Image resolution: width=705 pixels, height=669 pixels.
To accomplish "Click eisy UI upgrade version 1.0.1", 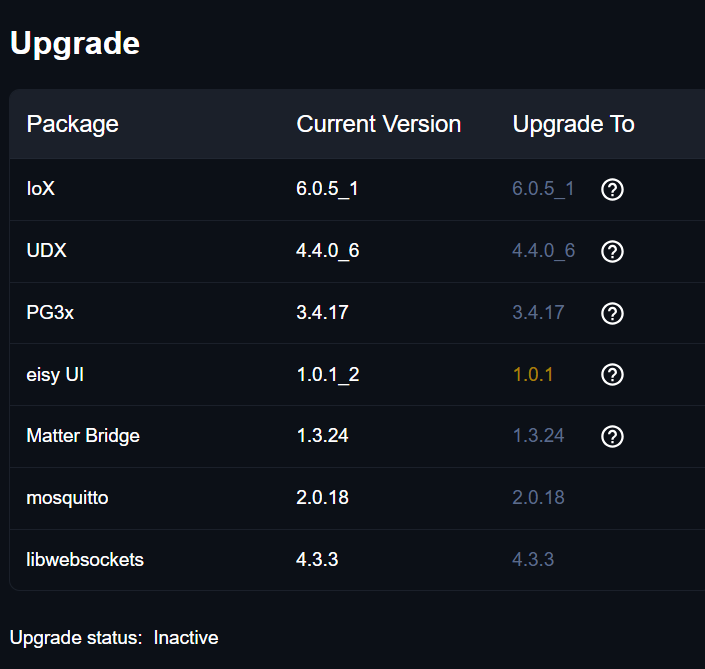I will click(533, 375).
